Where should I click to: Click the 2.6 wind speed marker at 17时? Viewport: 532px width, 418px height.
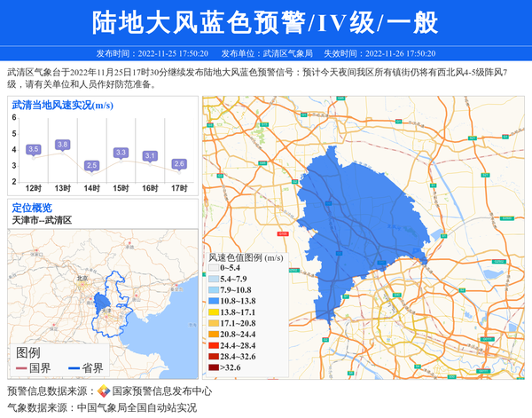click(x=179, y=163)
